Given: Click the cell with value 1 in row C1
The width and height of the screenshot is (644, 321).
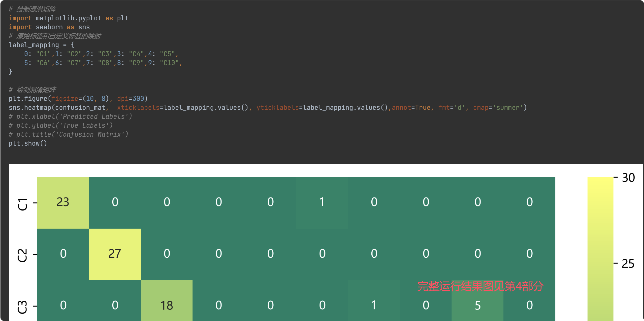Looking at the screenshot, I should [322, 202].
